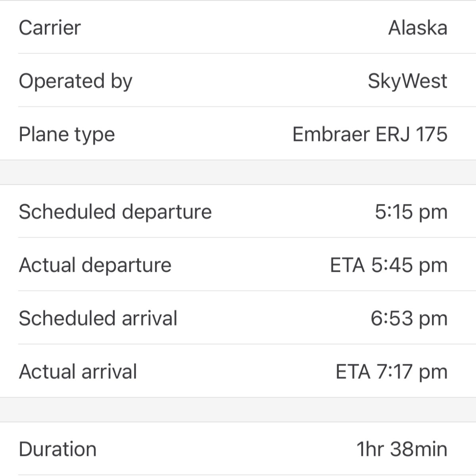Tap empty middle of Duration row
This screenshot has height=476, width=476.
(226, 449)
